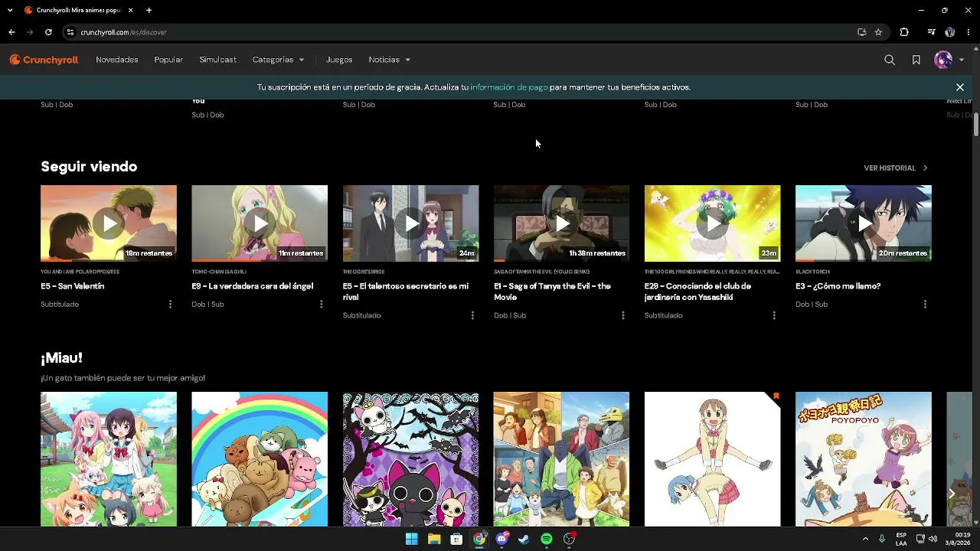This screenshot has height=551, width=980.
Task: Bookmark this page with the star icon
Action: point(878,32)
